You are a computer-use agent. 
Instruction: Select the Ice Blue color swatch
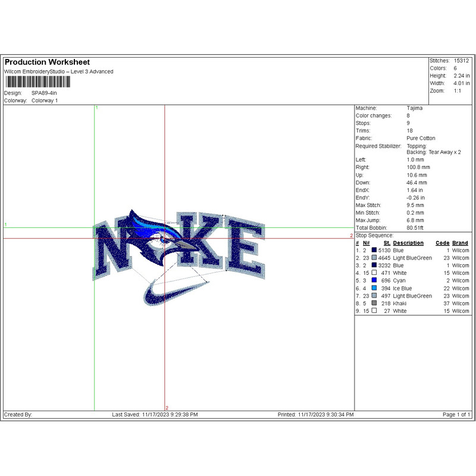point(374,288)
